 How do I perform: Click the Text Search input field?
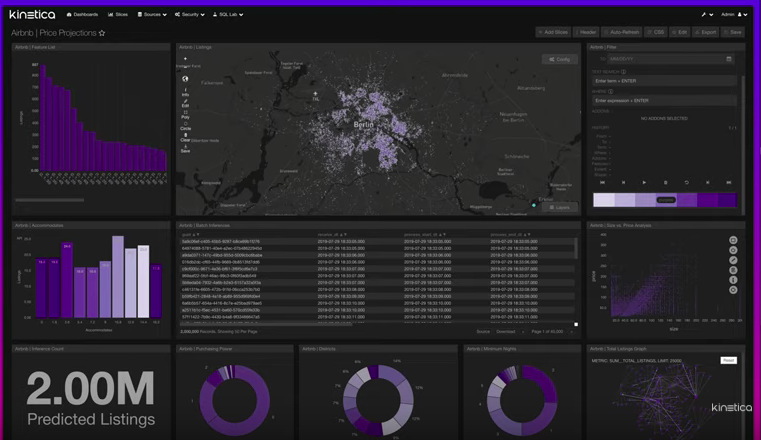pos(664,80)
